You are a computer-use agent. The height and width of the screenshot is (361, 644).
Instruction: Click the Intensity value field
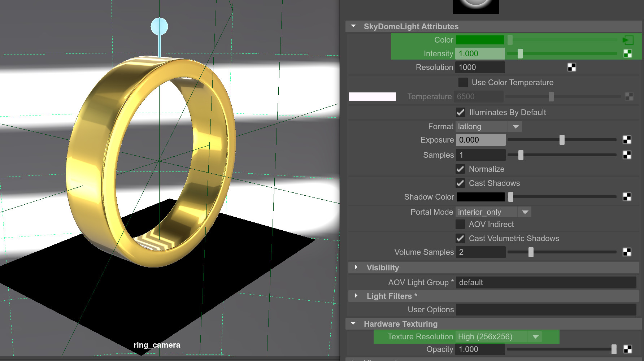pos(480,54)
